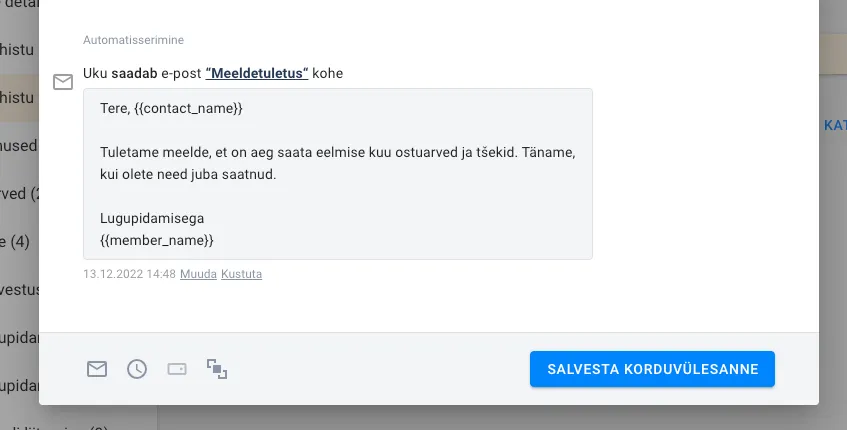
Task: Click the clock icon in the bottom toolbar
Action: [x=137, y=369]
